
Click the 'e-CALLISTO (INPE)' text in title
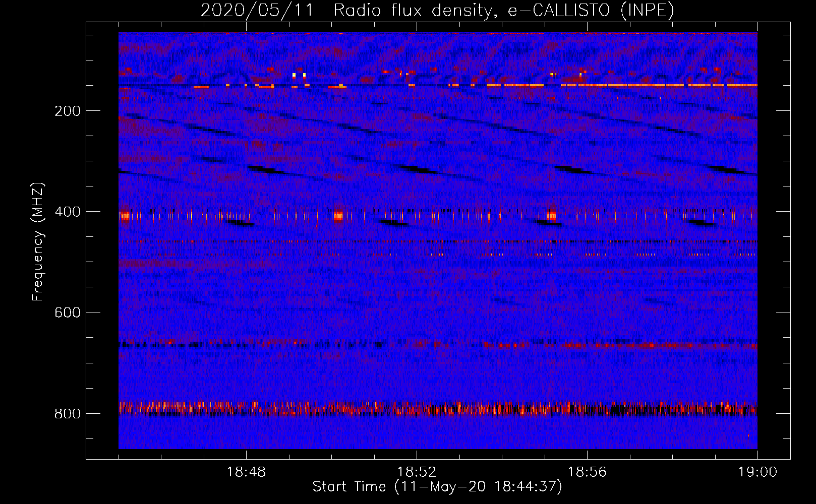tap(591, 10)
